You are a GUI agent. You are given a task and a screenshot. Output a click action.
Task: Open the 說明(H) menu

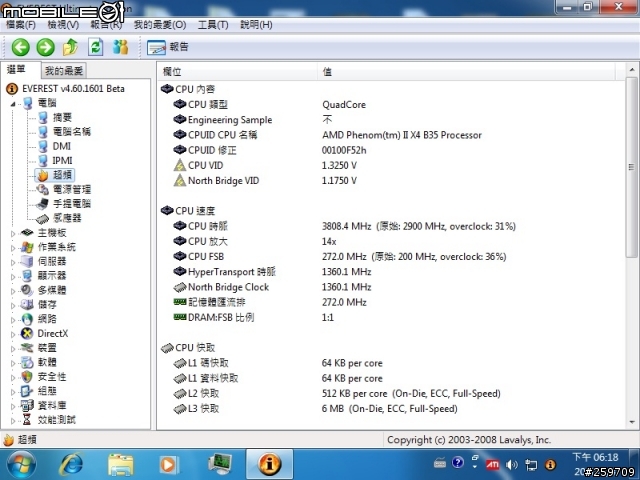point(256,25)
